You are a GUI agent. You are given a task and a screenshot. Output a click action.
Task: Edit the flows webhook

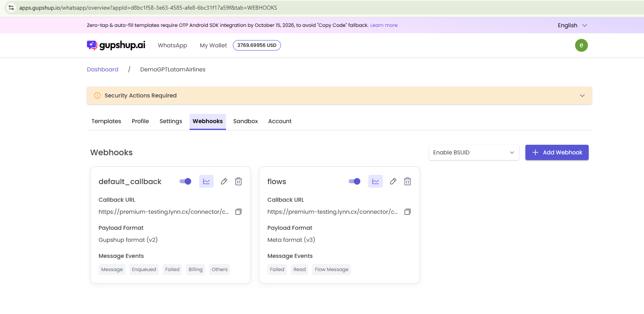pos(393,181)
